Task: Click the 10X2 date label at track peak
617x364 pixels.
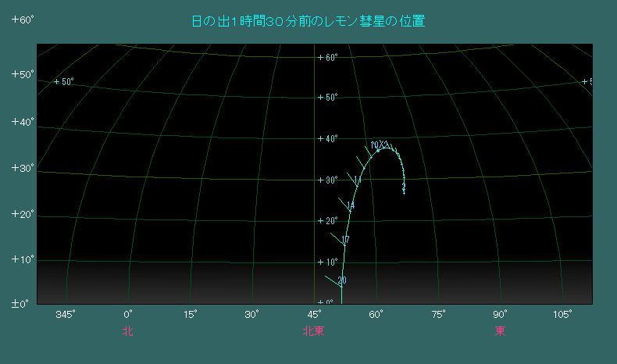Action: click(x=379, y=145)
